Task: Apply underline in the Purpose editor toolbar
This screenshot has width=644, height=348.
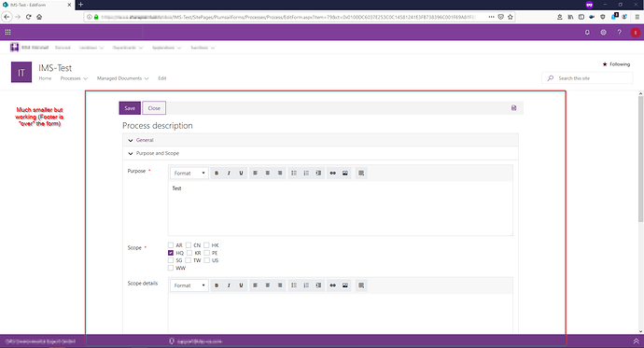Action: 241,174
